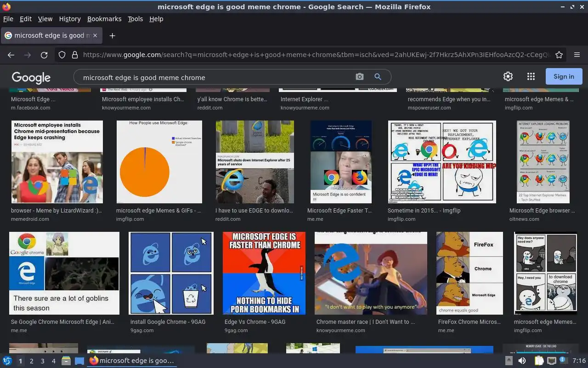Open the Bookmarks menu

coord(104,19)
